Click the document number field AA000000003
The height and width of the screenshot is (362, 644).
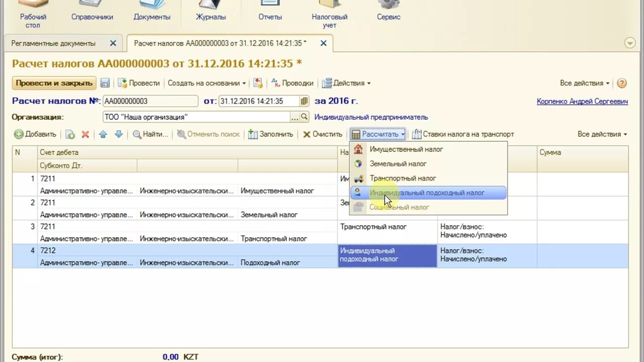coord(150,101)
